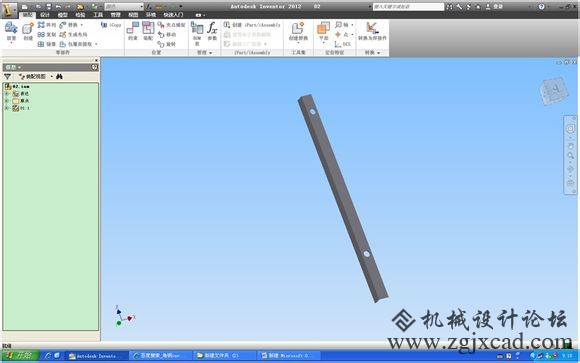The width and height of the screenshot is (580, 363).
Task: Open the Constrain tool in the Position panel
Action: [132, 30]
